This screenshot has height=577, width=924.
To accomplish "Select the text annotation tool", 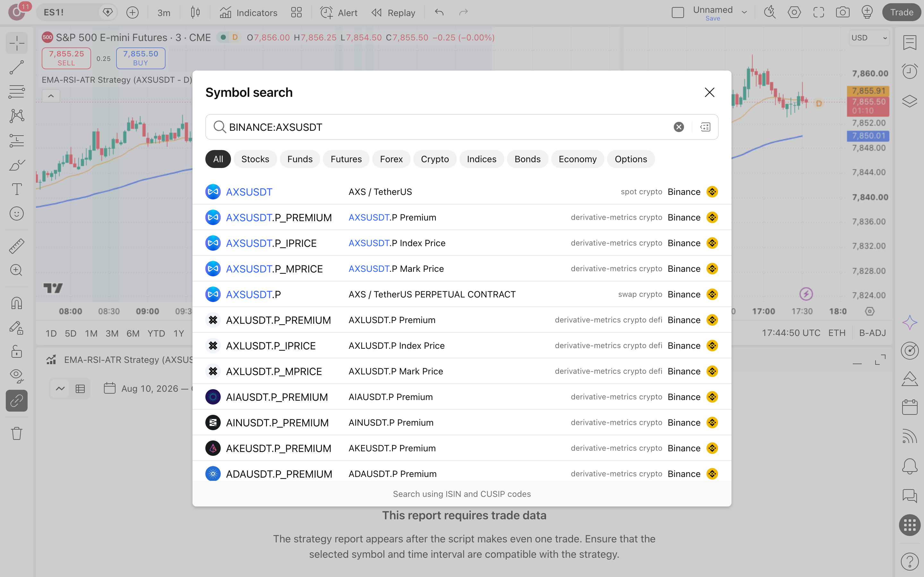I will 16,189.
